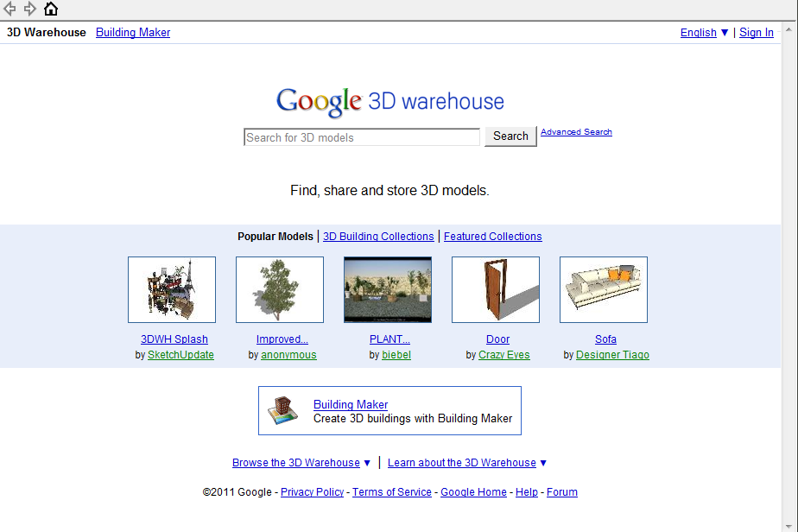Screen dimensions: 798x532
Task: Click the Google 3D warehouse logo
Action: (389, 101)
